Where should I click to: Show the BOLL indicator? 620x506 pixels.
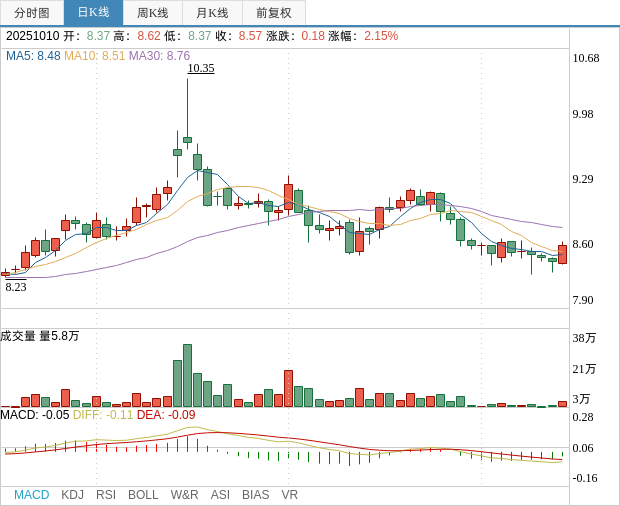pyautogui.click(x=143, y=495)
